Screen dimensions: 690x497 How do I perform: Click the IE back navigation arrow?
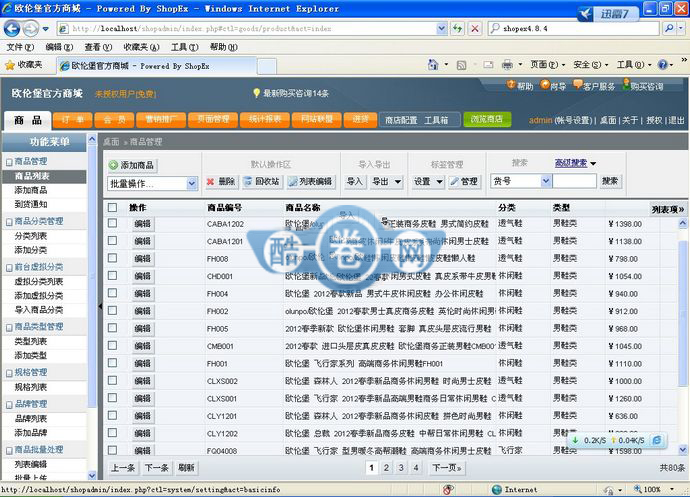click(12, 29)
